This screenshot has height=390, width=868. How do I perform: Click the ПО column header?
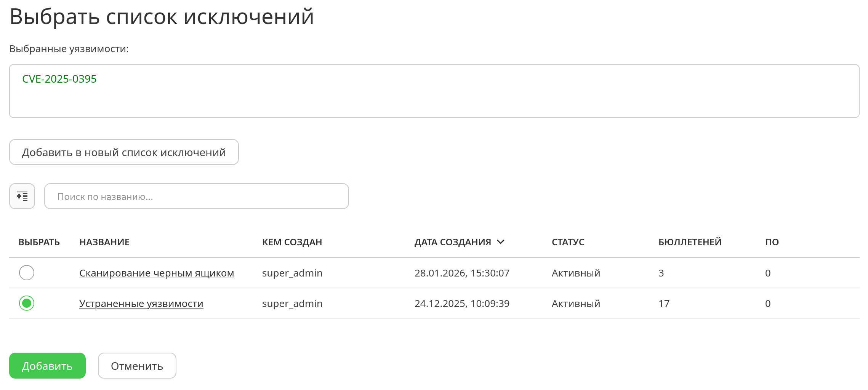tap(772, 242)
